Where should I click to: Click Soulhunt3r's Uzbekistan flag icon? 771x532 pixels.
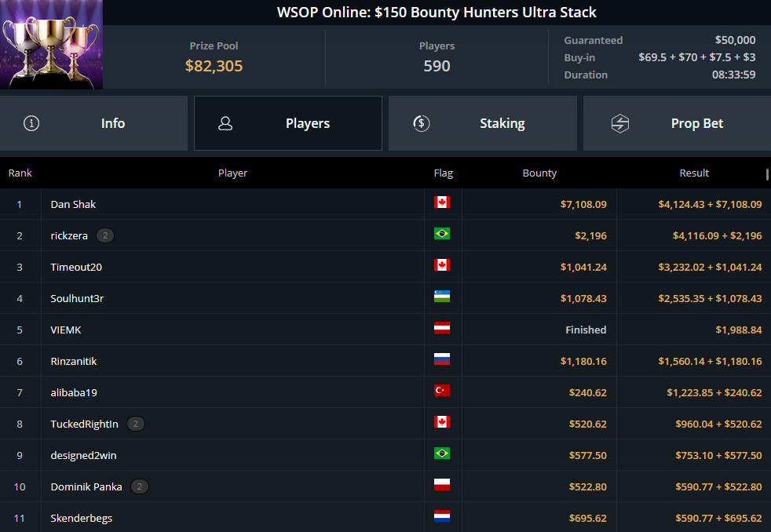click(441, 297)
